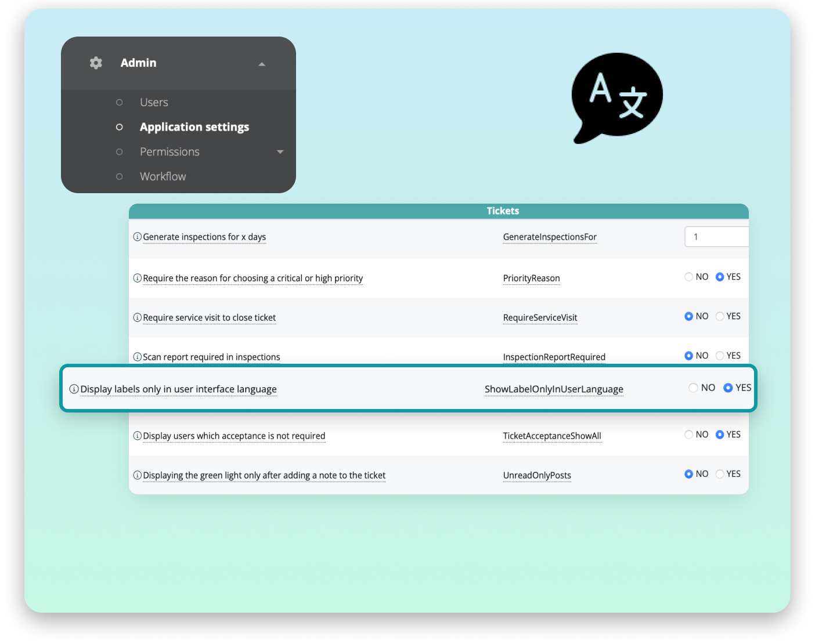Expand the Permissions submenu arrow
Image resolution: width=815 pixels, height=644 pixels.
tap(280, 152)
